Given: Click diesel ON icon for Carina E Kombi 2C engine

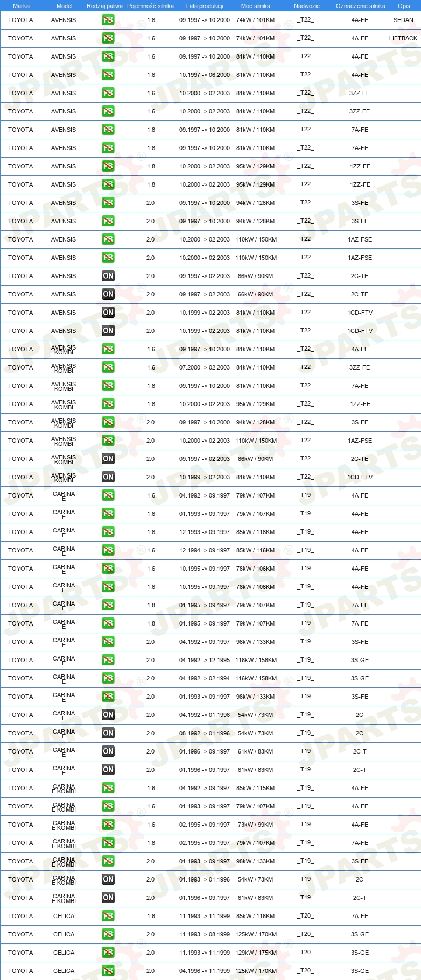Looking at the screenshot, I should pos(108,879).
